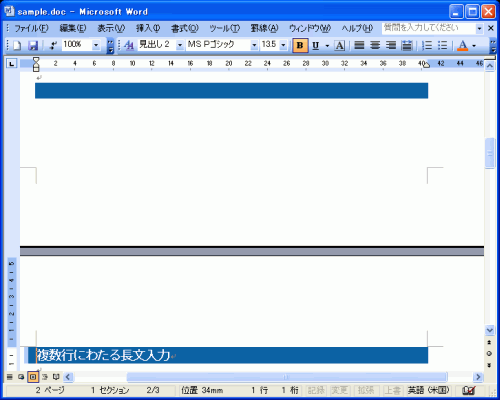Open the 挿入(I) menu
Viewport: 500px width, 400px height.
pyautogui.click(x=148, y=29)
